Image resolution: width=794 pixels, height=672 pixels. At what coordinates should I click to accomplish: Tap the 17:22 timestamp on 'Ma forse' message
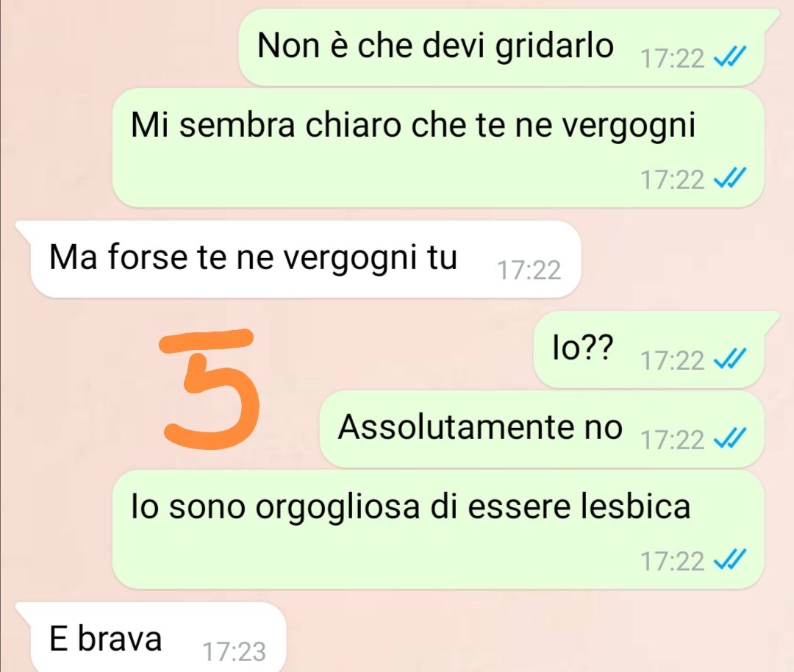coord(529,270)
